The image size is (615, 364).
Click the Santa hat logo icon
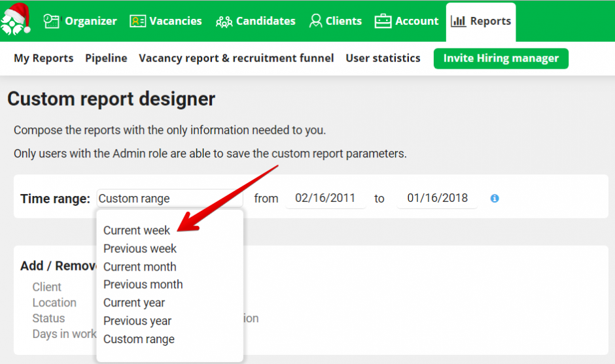(x=17, y=20)
